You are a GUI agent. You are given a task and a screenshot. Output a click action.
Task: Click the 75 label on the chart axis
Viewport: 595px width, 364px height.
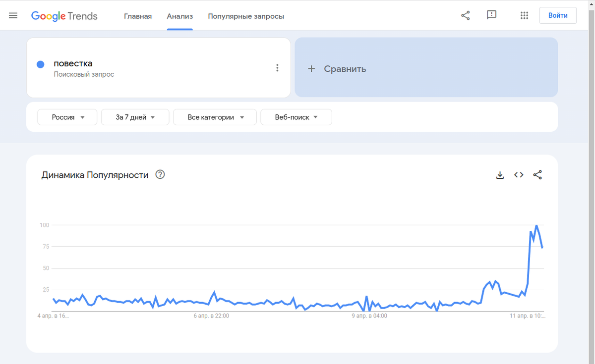pos(46,247)
